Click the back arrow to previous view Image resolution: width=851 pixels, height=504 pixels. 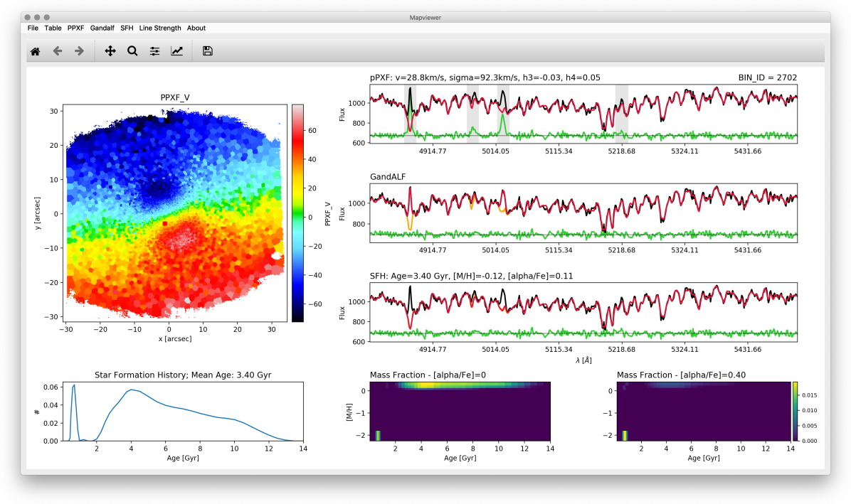pos(58,51)
